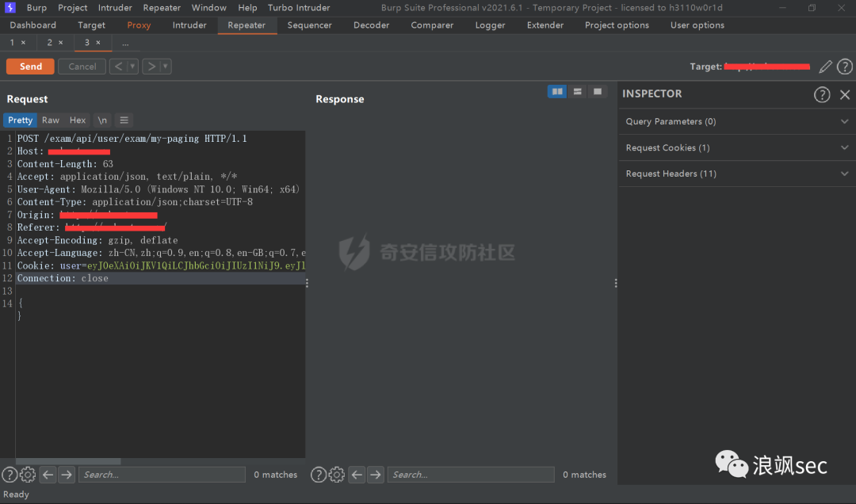Open request search help icon
The image size is (856, 504).
pos(10,475)
